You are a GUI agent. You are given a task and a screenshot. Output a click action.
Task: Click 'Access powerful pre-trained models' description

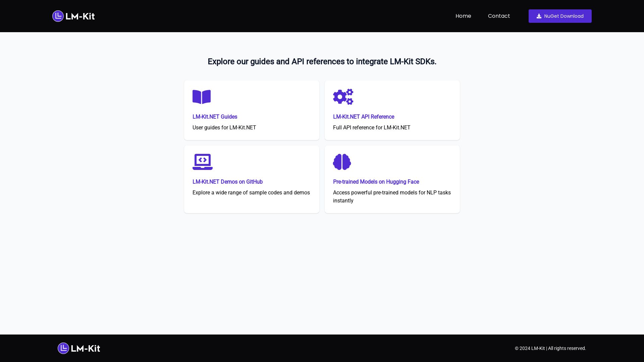click(392, 196)
